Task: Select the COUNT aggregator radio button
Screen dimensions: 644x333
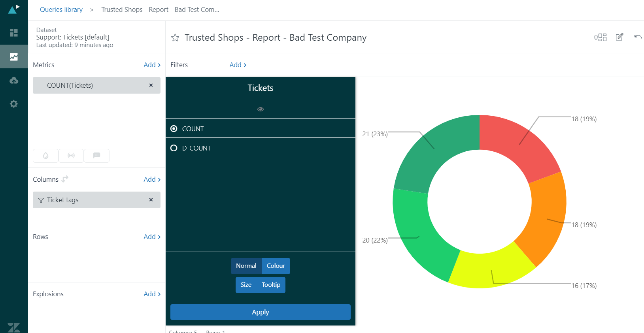Action: pos(174,129)
